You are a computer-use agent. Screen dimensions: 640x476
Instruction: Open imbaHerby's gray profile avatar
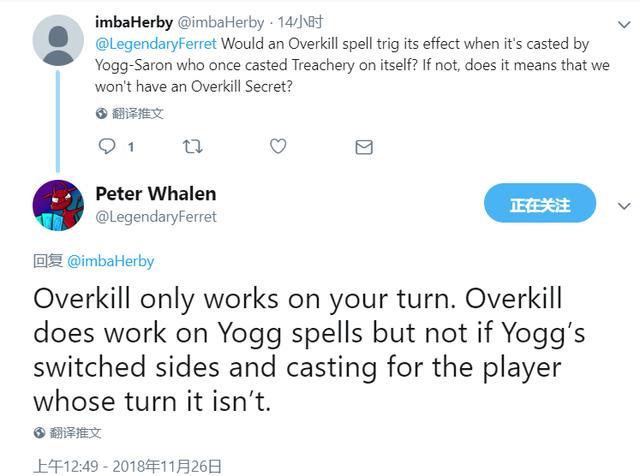[x=58, y=41]
